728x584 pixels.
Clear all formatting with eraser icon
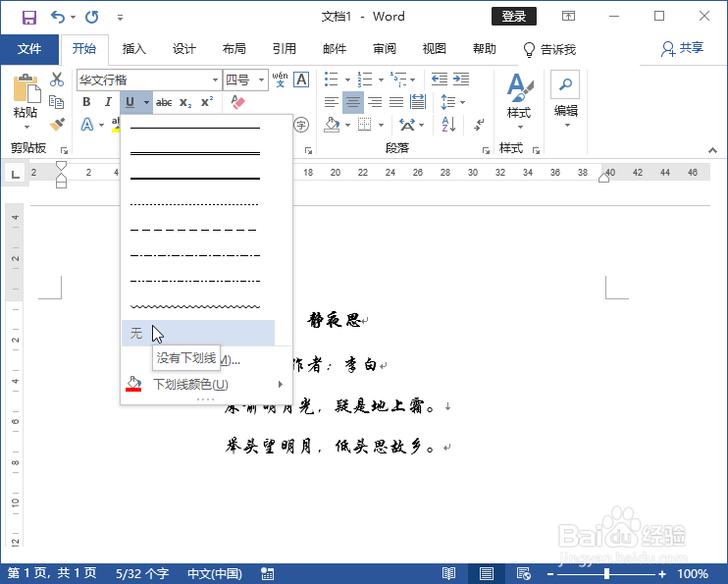tap(237, 102)
